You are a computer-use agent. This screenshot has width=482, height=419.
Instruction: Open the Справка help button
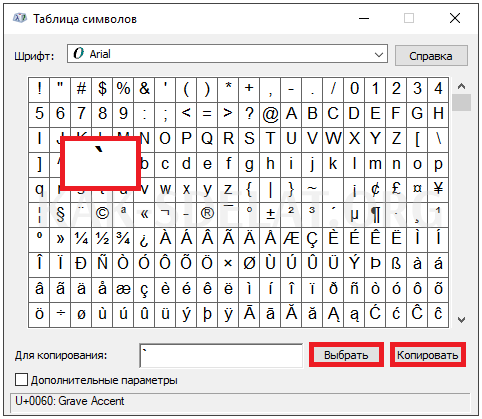pyautogui.click(x=431, y=56)
